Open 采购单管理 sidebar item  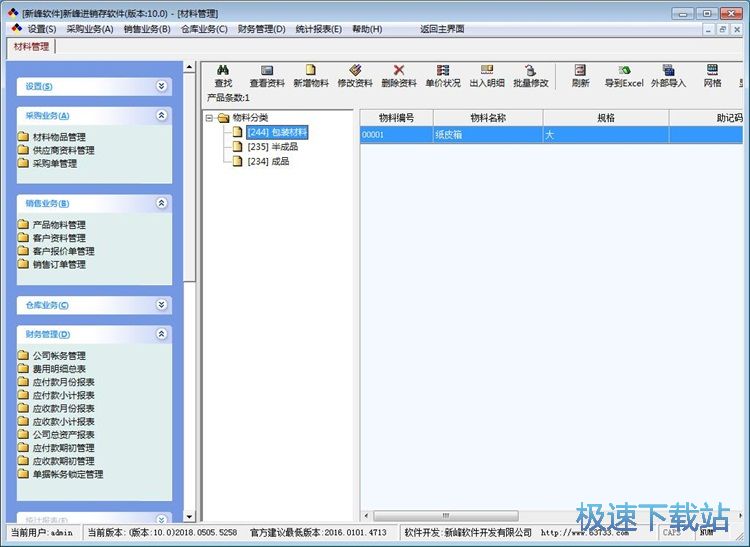pos(48,164)
